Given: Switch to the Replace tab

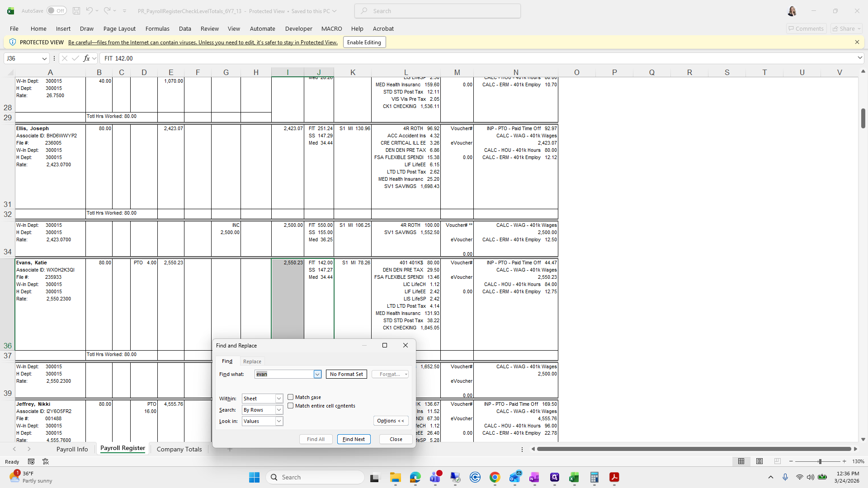Looking at the screenshot, I should 252,361.
